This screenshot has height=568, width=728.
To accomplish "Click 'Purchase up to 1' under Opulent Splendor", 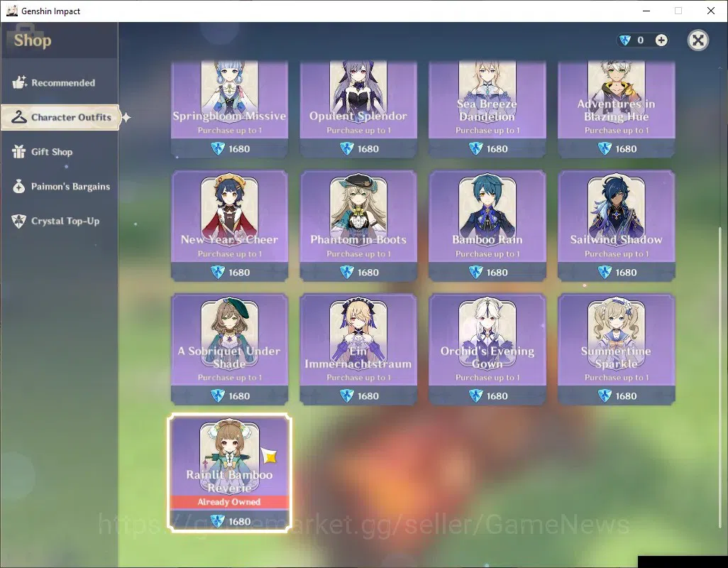I will click(358, 131).
